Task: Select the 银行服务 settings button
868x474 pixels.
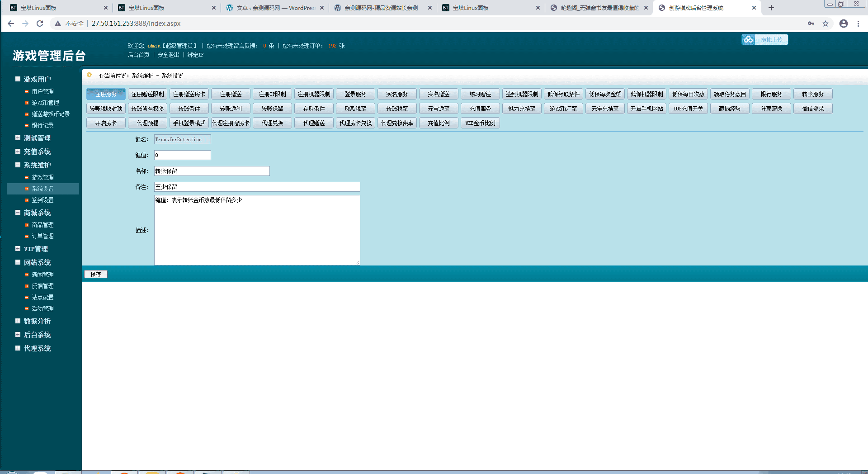Action: tap(771, 94)
